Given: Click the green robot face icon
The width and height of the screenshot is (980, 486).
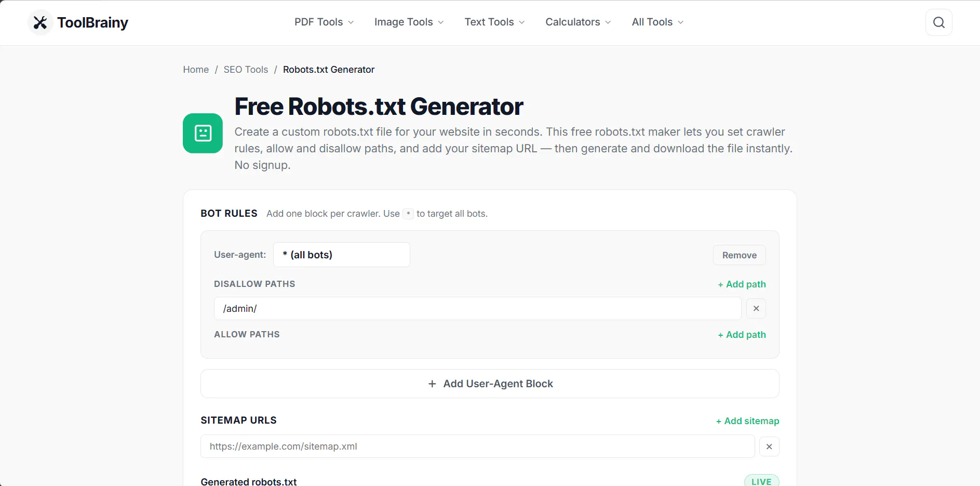Looking at the screenshot, I should (x=203, y=133).
